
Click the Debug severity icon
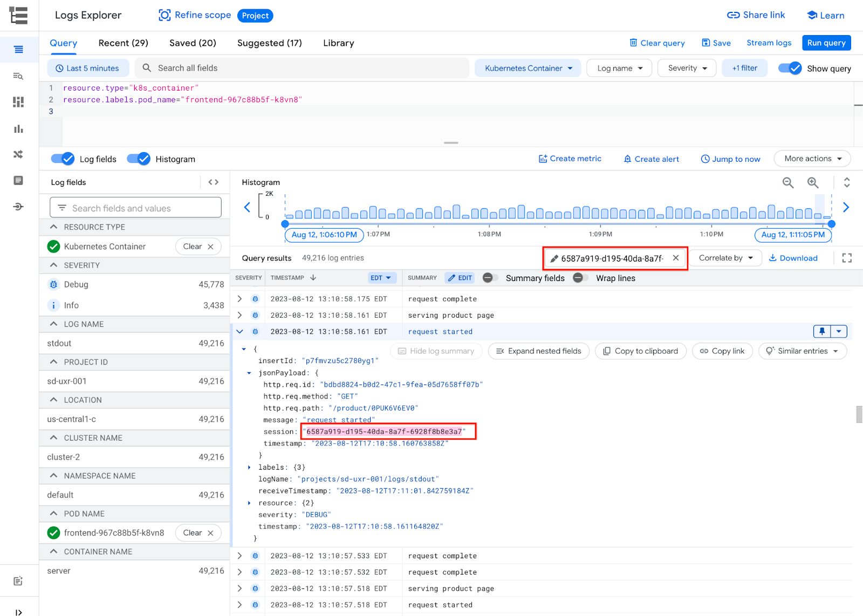(x=53, y=284)
